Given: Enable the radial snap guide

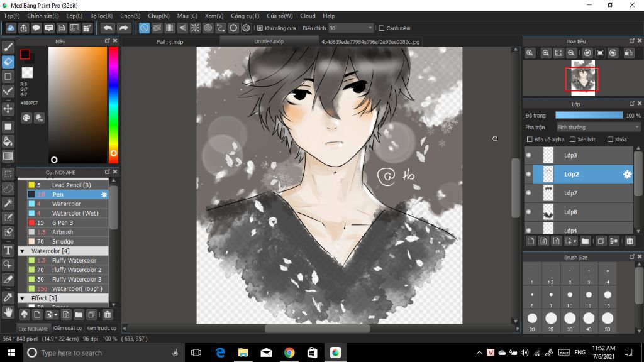Looking at the screenshot, I should coord(195,28).
